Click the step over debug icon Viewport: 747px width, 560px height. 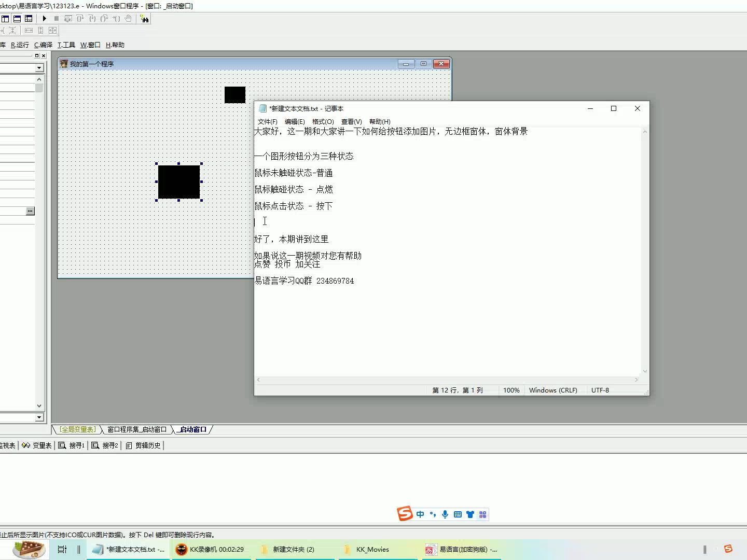pos(80,19)
